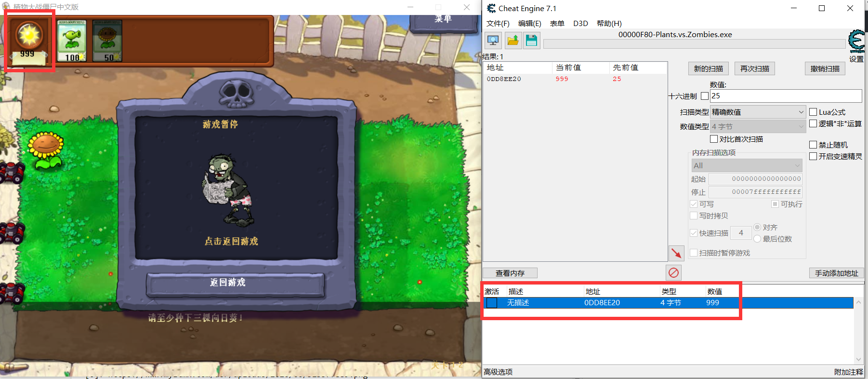Click 无描述 description in address table
This screenshot has height=379, width=868.
click(518, 303)
